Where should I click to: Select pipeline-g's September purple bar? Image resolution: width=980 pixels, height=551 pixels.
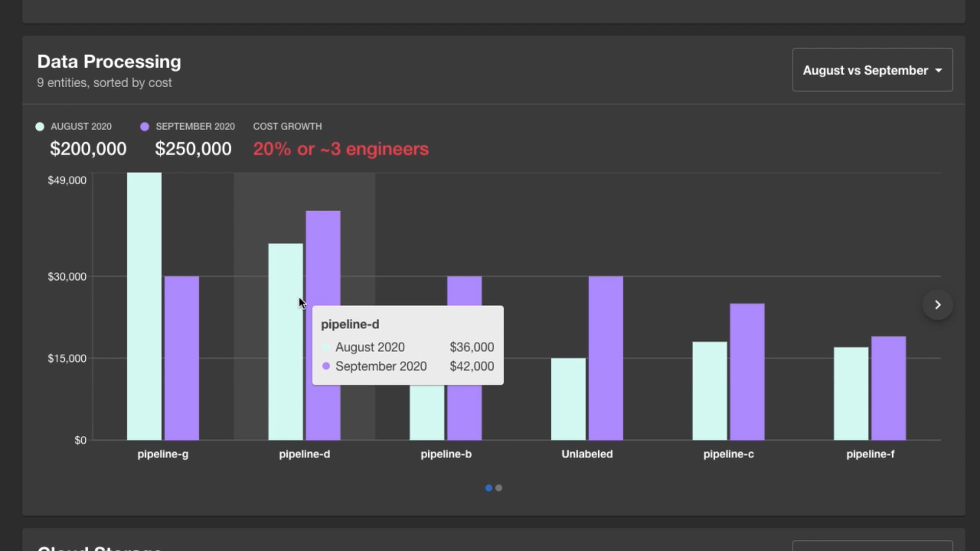[x=181, y=357]
